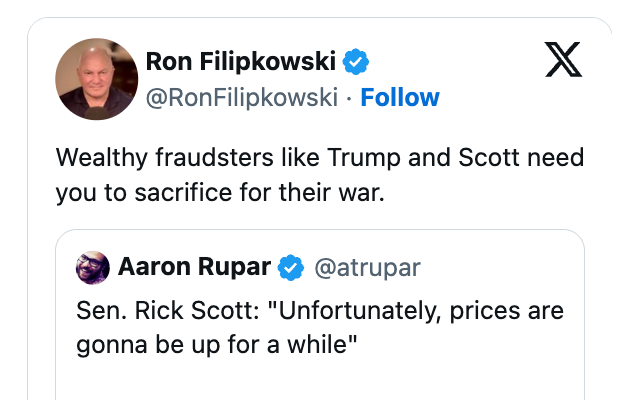Follow Ron Filipkowski
The width and height of the screenshot is (624, 400).
coord(400,97)
